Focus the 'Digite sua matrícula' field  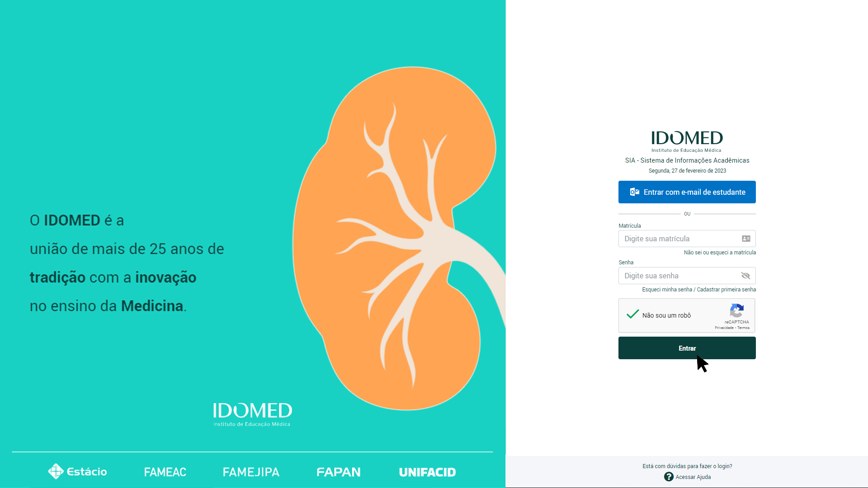click(687, 239)
